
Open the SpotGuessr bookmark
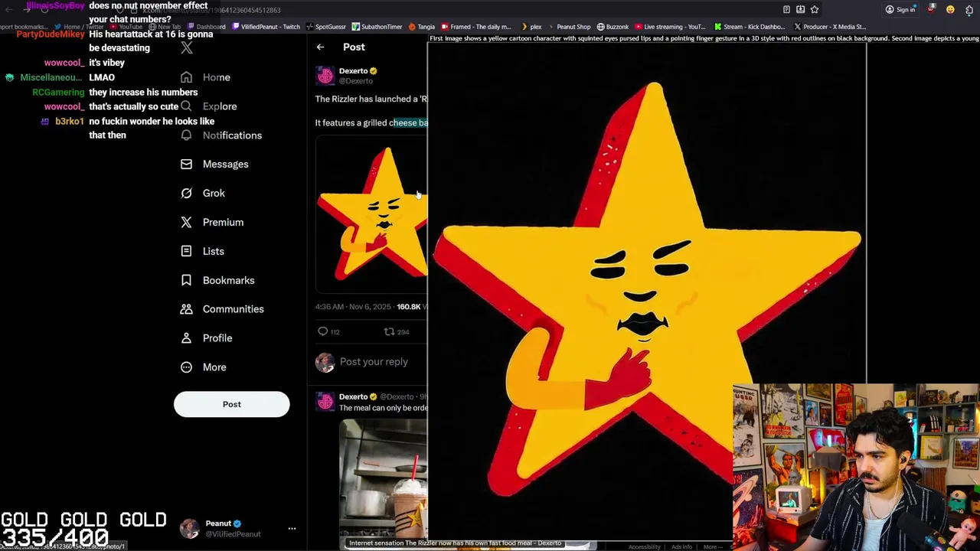(325, 27)
